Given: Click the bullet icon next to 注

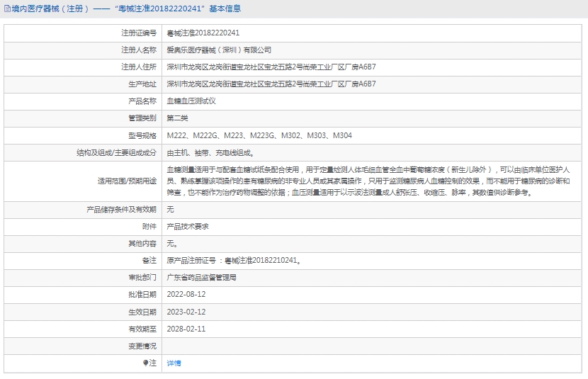Looking at the screenshot, I should point(146,363).
